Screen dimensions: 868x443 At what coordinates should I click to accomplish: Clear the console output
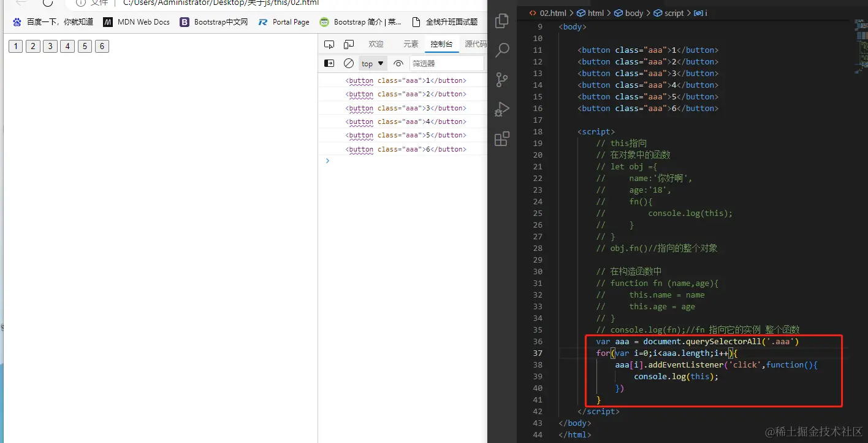click(349, 63)
